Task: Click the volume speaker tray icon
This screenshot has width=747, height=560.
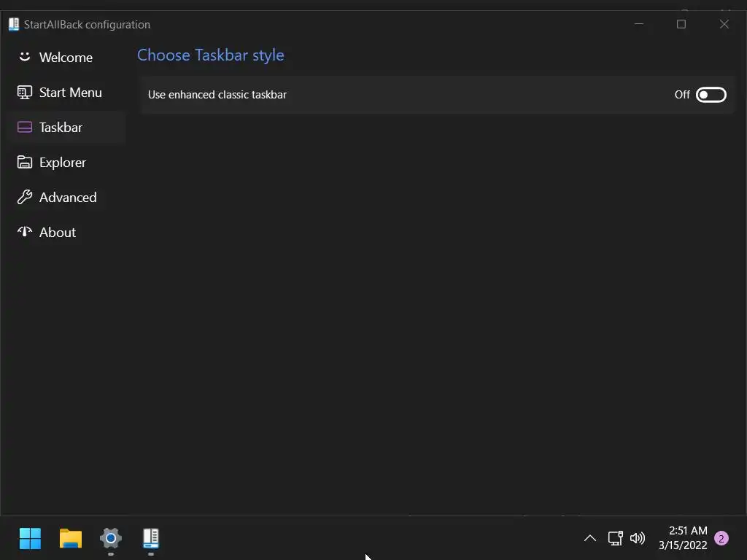Action: point(638,539)
